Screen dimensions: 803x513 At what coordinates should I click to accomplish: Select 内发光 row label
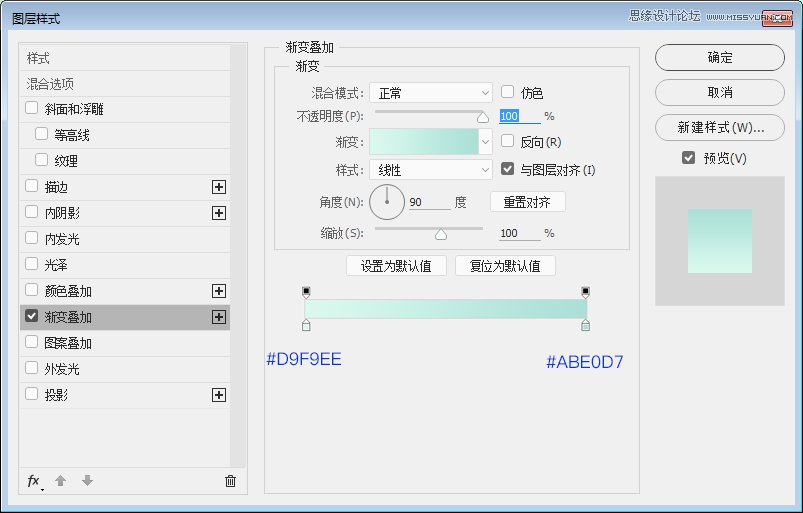pos(62,239)
